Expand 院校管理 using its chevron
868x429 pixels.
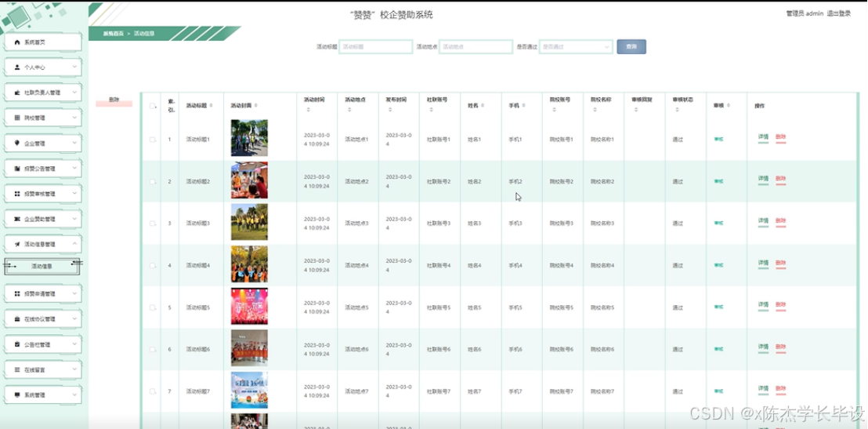[x=74, y=118]
